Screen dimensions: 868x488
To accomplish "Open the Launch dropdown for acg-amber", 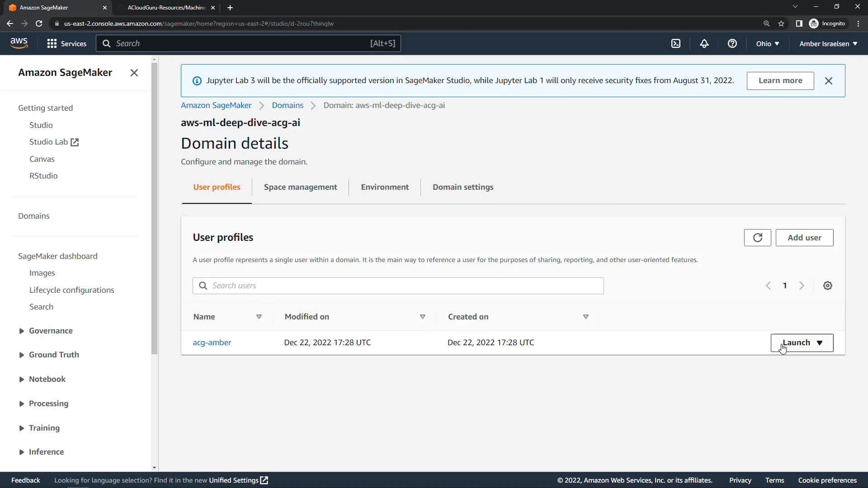I will tap(802, 343).
